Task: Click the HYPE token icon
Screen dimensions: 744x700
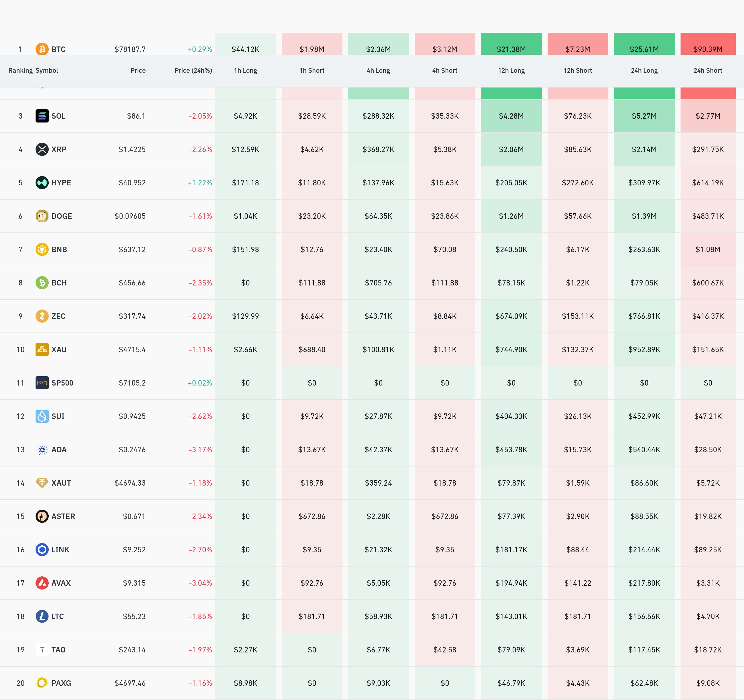Action: [x=42, y=183]
